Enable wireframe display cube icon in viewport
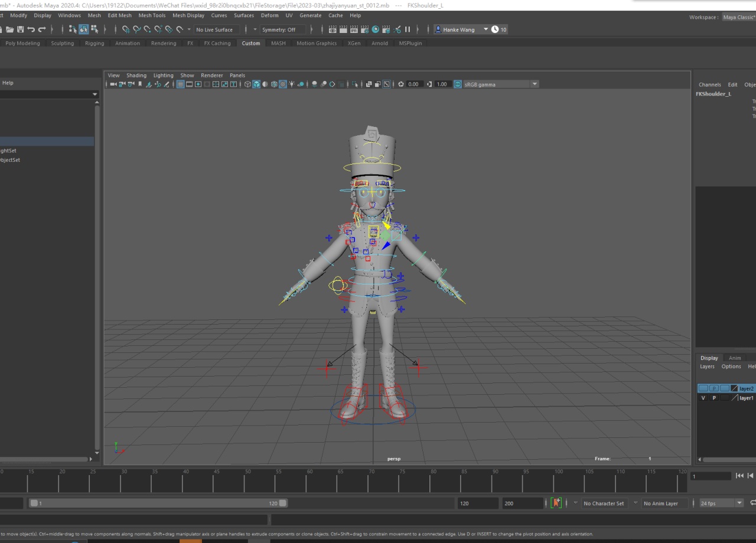The height and width of the screenshot is (543, 756). pyautogui.click(x=247, y=84)
